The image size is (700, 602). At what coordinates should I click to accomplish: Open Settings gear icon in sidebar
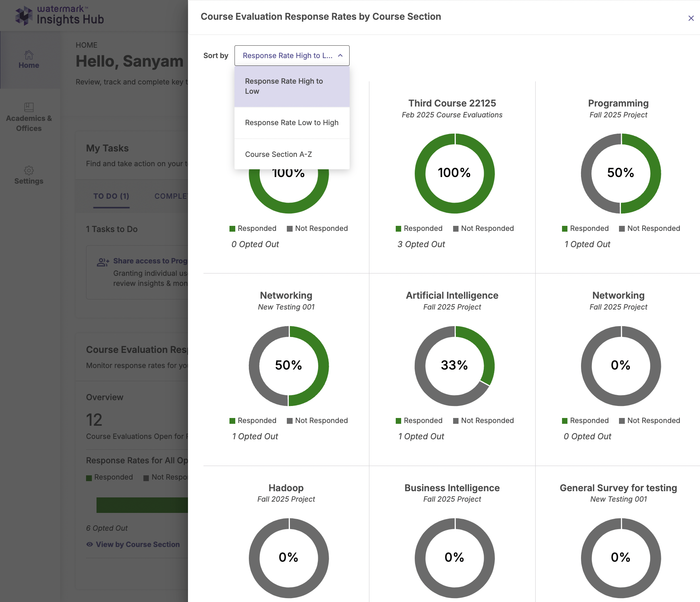[29, 170]
